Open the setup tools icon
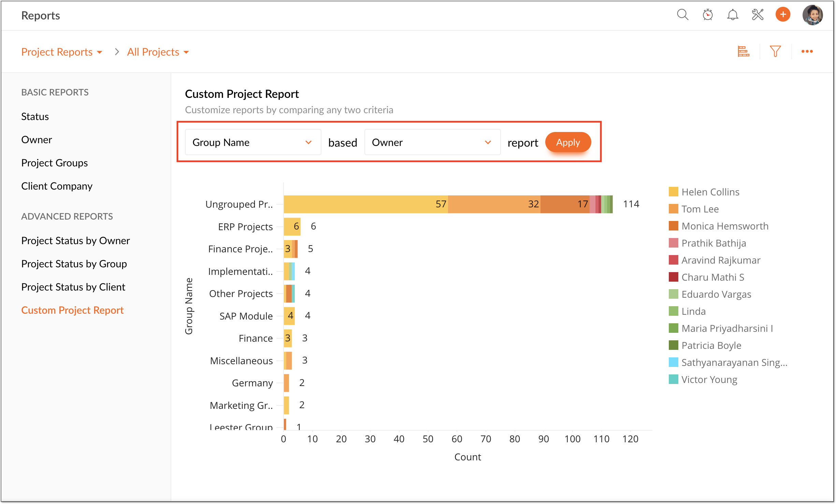836x504 pixels. [758, 15]
